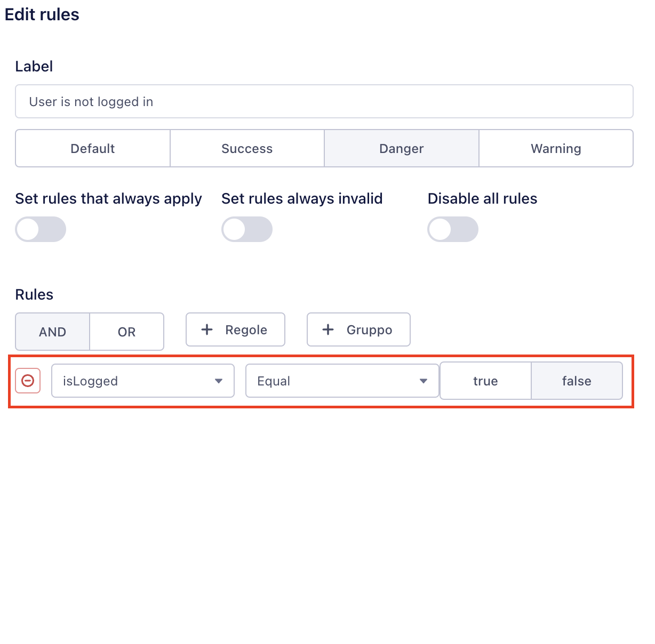Choose the Warning style tab
This screenshot has width=655, height=644.
coord(556,148)
